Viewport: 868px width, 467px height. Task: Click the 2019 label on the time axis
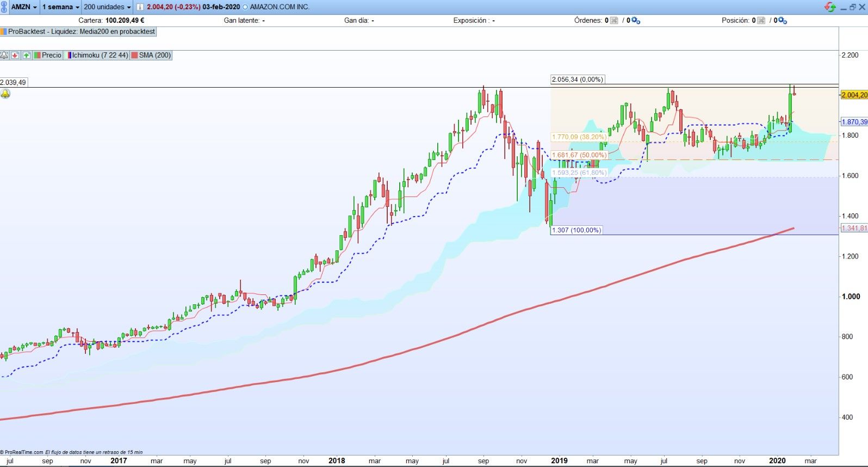click(x=559, y=460)
